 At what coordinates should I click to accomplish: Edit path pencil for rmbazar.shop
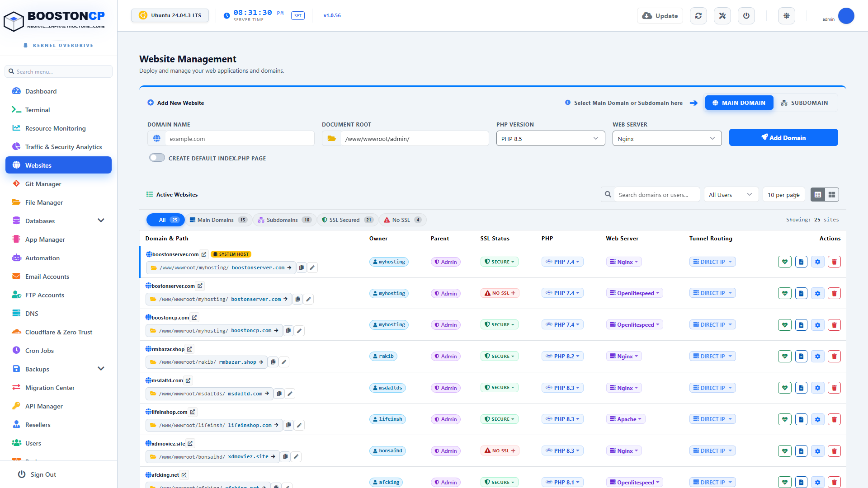pos(284,362)
